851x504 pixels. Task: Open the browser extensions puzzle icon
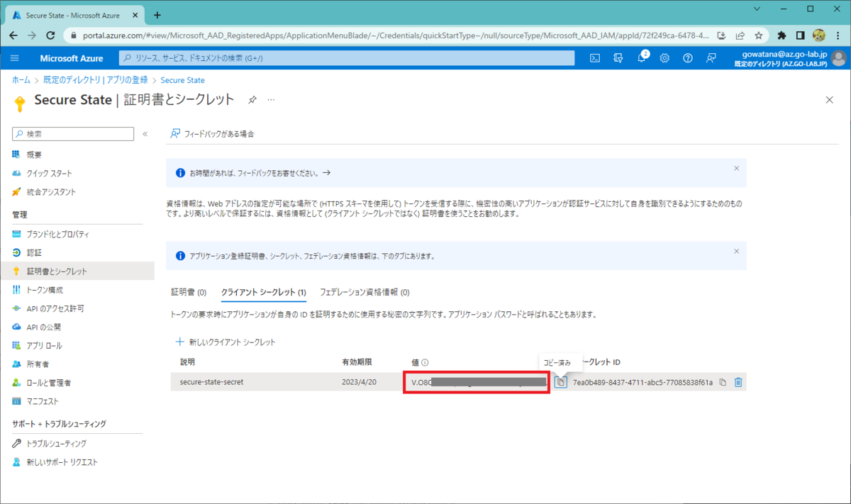[782, 35]
